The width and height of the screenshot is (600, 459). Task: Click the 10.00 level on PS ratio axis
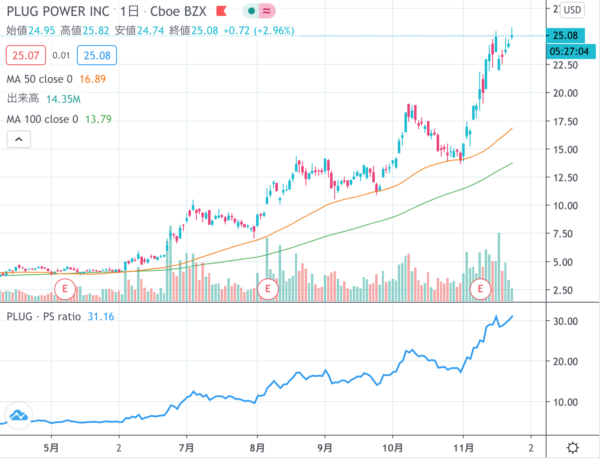[x=565, y=402]
